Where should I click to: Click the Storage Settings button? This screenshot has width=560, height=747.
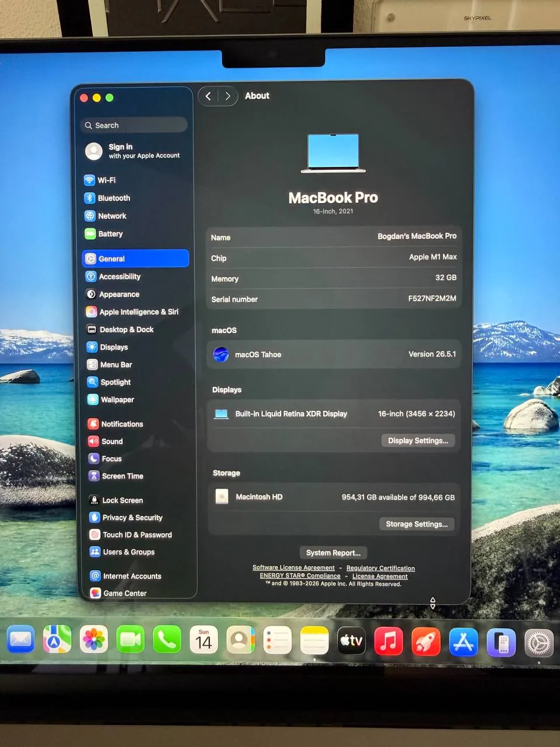(417, 524)
